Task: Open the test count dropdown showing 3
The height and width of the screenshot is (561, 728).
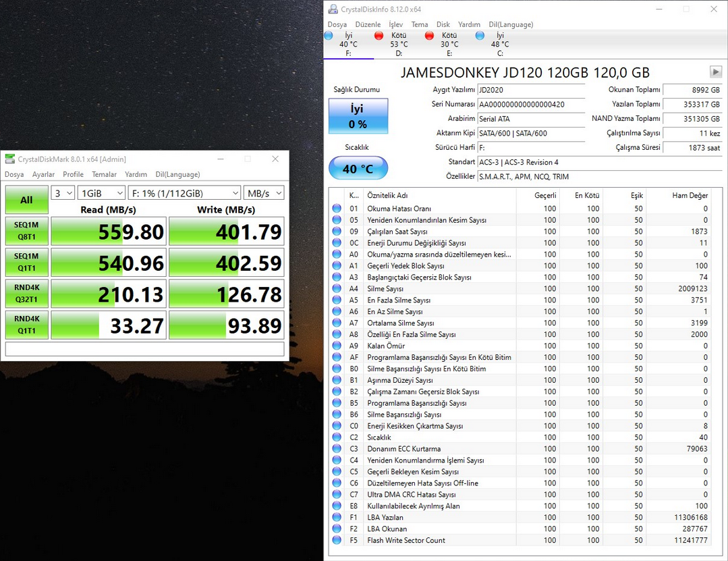Action: 63,193
